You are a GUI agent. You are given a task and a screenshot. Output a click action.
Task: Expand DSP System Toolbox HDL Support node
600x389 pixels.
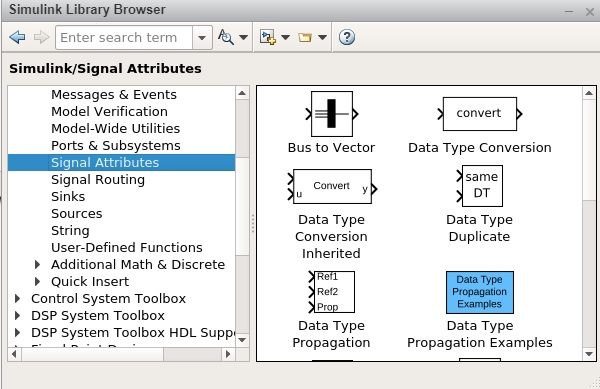point(17,332)
